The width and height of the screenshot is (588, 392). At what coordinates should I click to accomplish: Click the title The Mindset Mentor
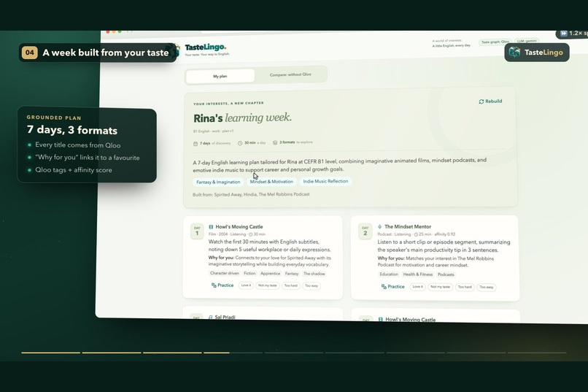click(408, 226)
